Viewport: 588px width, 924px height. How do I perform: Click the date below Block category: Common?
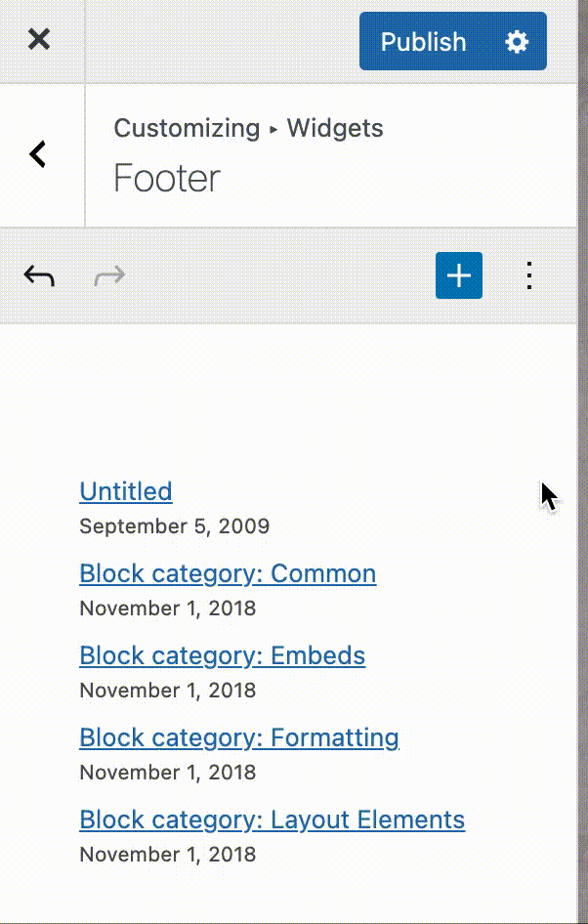tap(168, 609)
